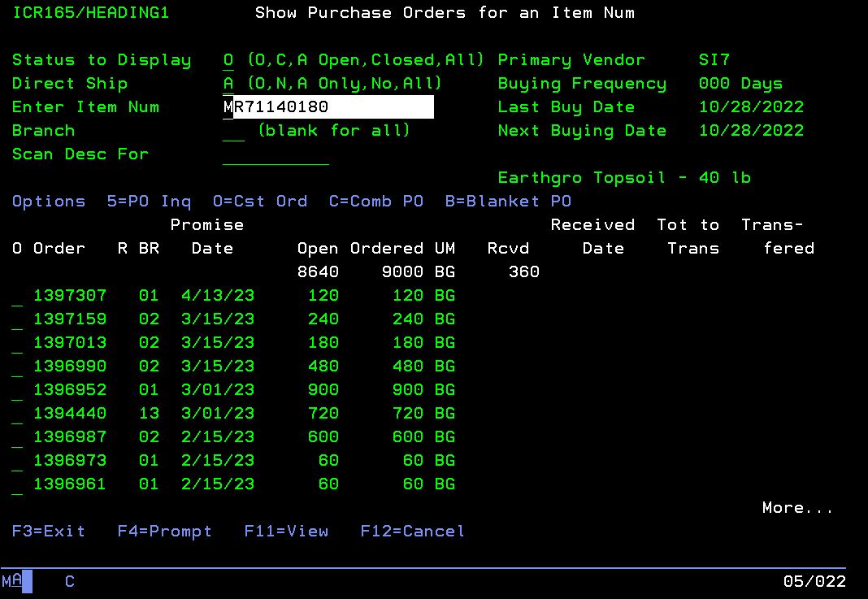Image resolution: width=868 pixels, height=599 pixels.
Task: Select option field for order 1396961
Action: (x=17, y=484)
